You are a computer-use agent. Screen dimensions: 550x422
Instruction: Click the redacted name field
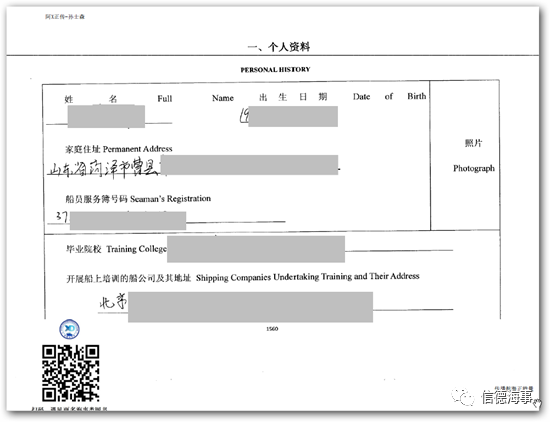coord(106,116)
